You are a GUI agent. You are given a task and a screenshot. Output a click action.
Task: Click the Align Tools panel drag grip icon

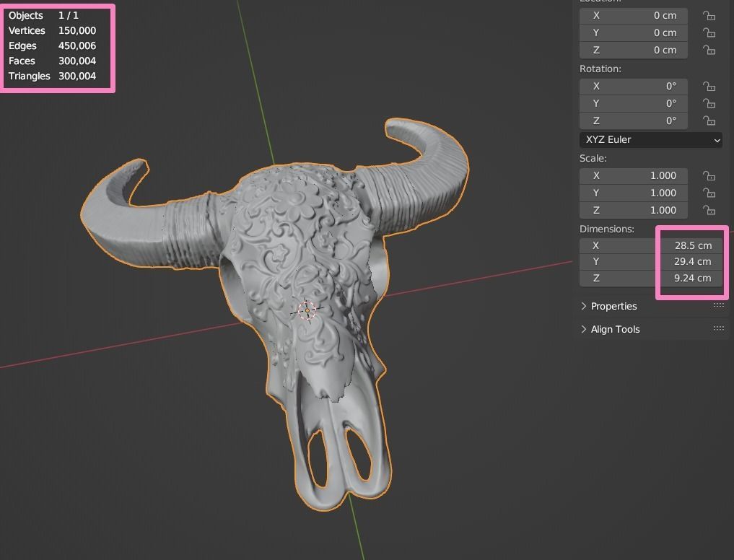pyautogui.click(x=719, y=328)
